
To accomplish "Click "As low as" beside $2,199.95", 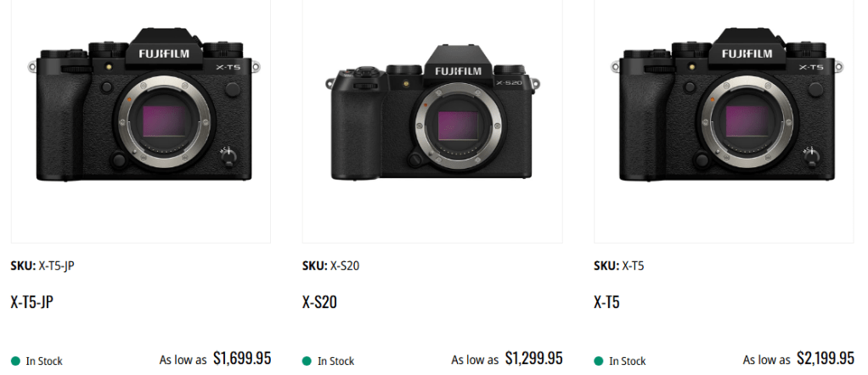I will click(x=766, y=360).
